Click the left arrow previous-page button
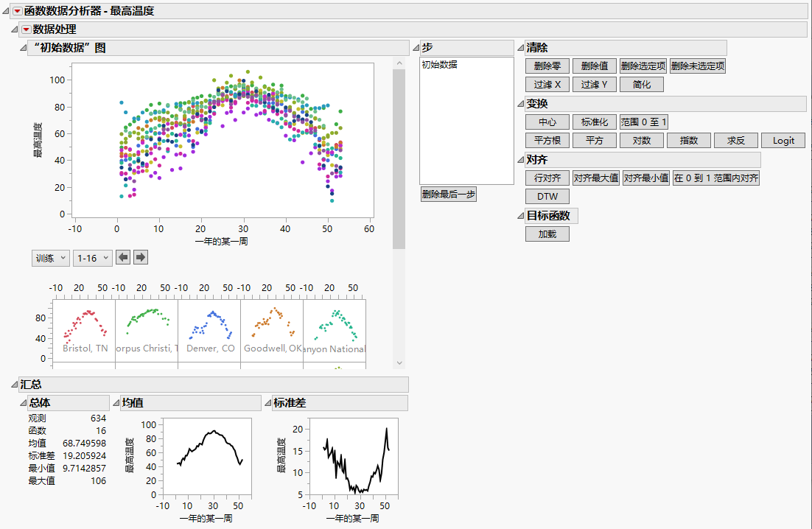This screenshot has height=529, width=812. click(124, 258)
